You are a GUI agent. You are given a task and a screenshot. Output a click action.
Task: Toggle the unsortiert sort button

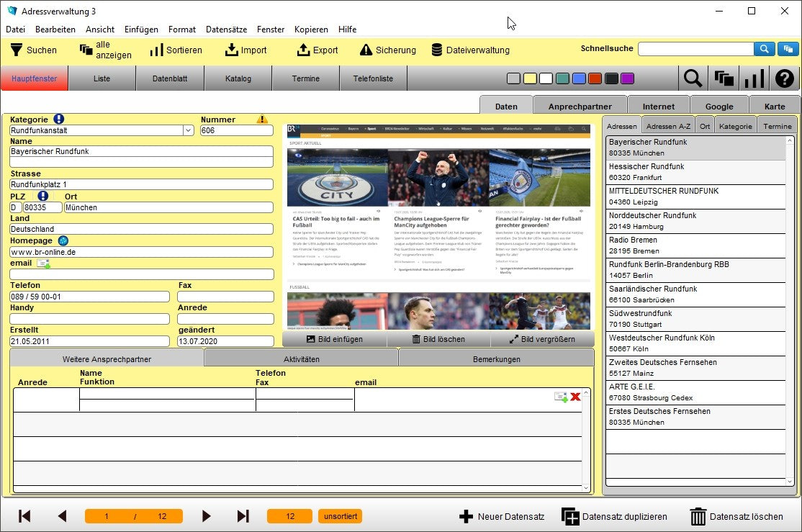(x=340, y=516)
